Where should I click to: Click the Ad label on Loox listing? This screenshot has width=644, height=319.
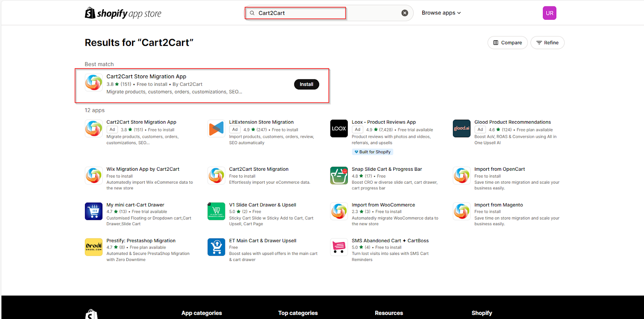click(x=357, y=130)
